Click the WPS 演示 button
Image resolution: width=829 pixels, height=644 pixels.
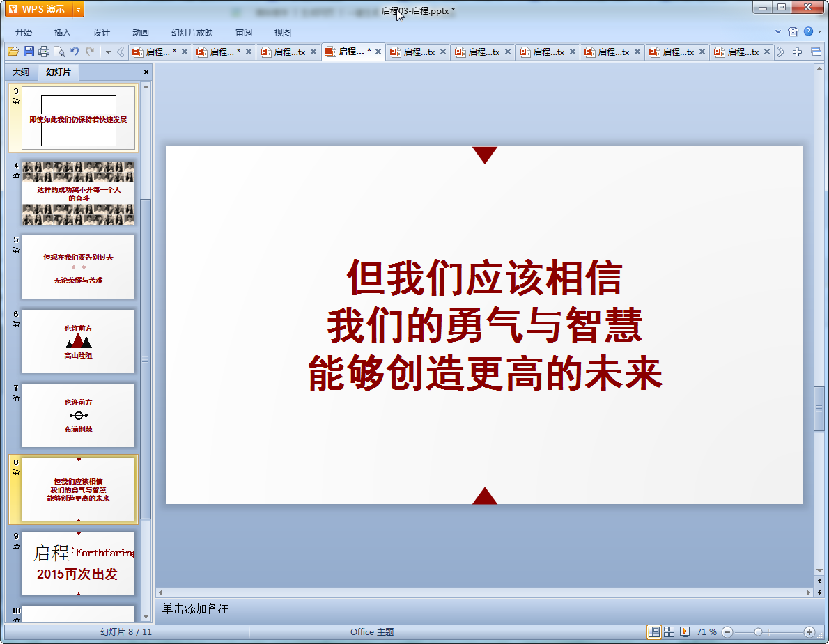[x=38, y=10]
